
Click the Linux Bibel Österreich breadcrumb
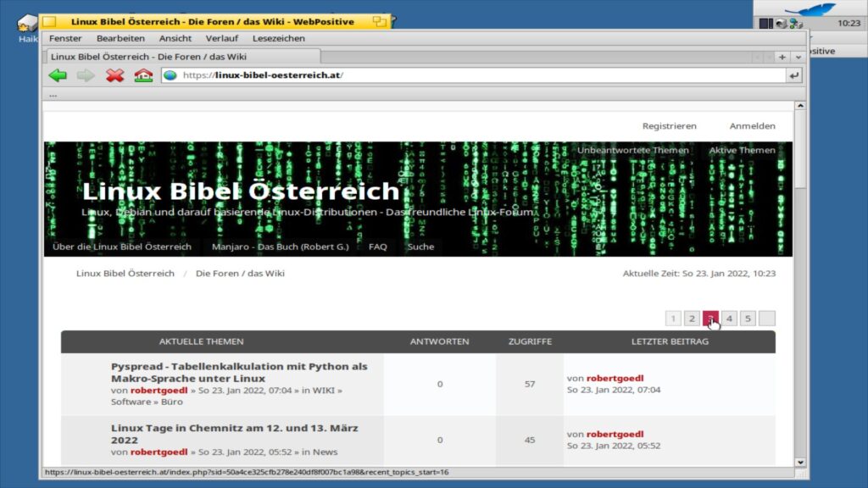(125, 274)
